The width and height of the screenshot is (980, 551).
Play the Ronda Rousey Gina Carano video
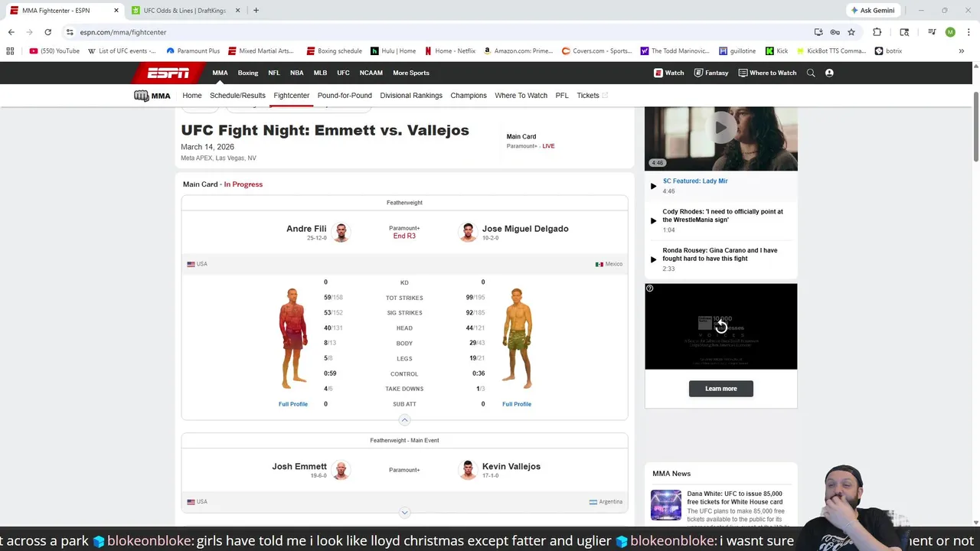pos(720,254)
